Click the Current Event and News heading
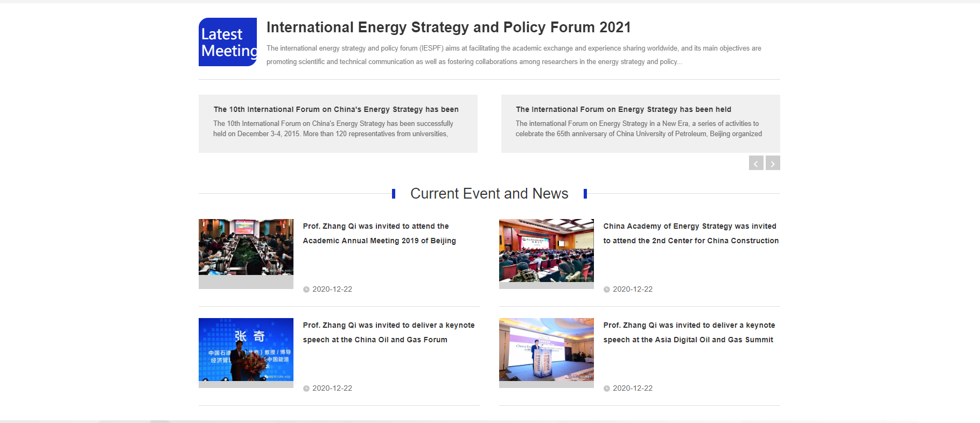The height and width of the screenshot is (423, 980). click(x=489, y=194)
